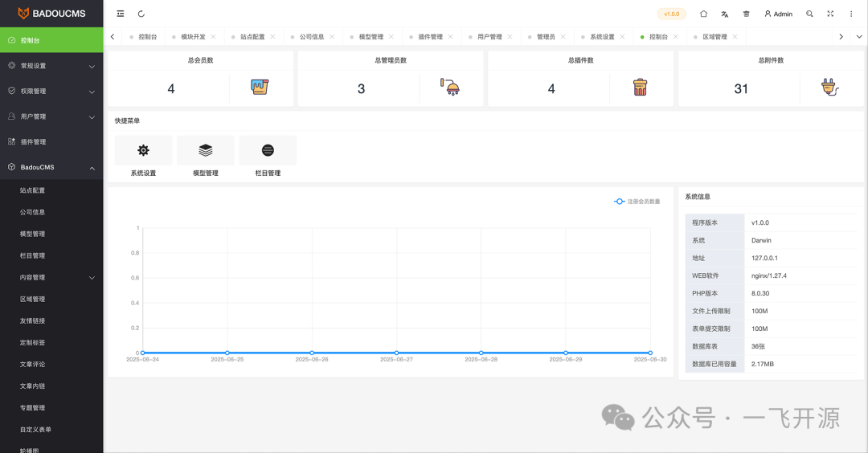Click the v1.0.0 version badge in header
Image resolution: width=868 pixels, height=453 pixels.
pyautogui.click(x=671, y=14)
